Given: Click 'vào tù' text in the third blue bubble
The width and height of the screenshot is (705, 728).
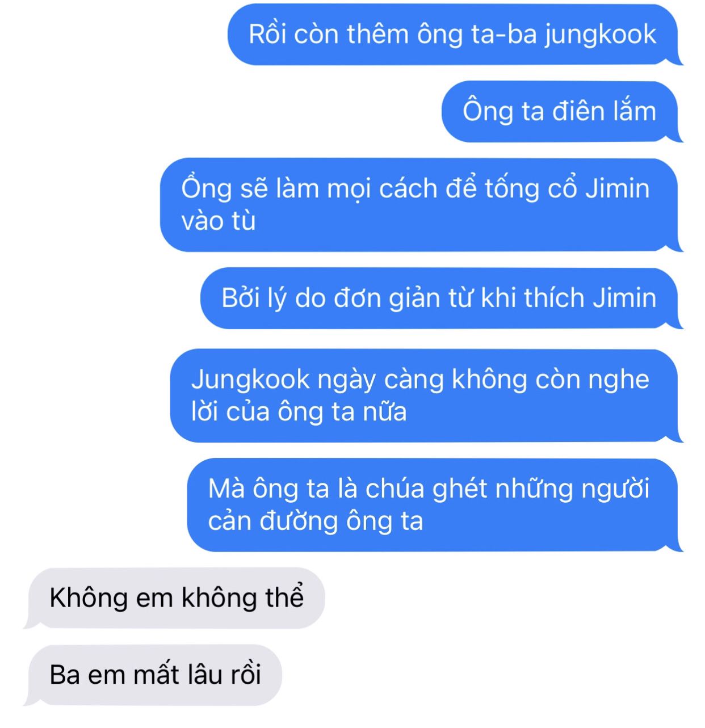Looking at the screenshot, I should [x=219, y=221].
